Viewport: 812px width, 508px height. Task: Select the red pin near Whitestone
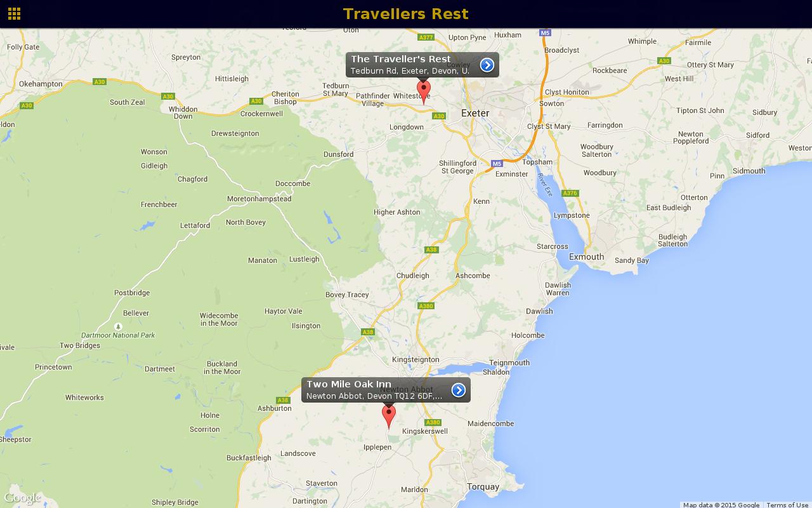(x=423, y=92)
